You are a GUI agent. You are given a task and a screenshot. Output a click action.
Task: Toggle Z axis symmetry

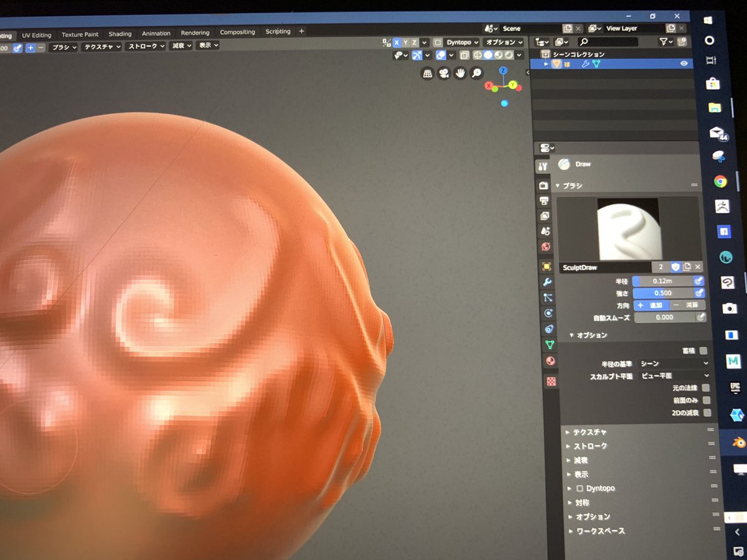point(415,42)
